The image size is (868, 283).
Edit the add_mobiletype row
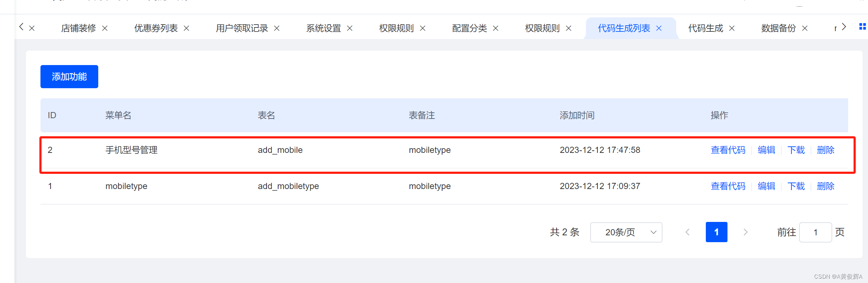click(766, 186)
